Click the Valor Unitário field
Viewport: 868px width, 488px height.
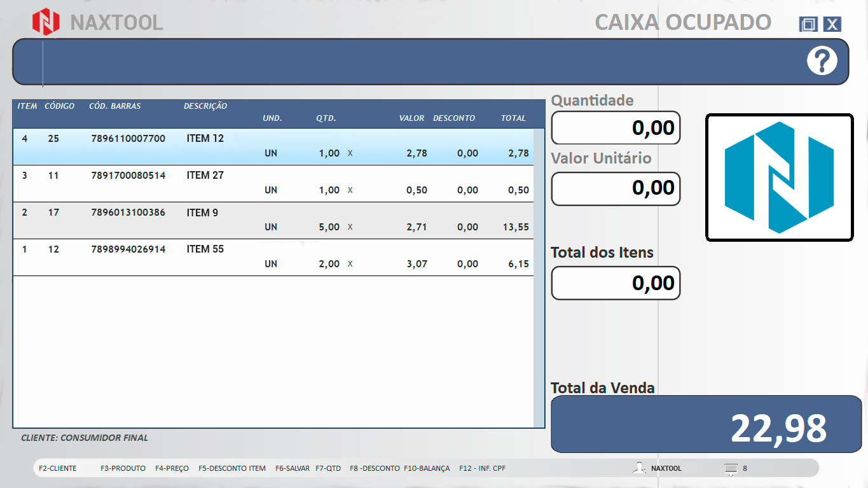coord(616,188)
